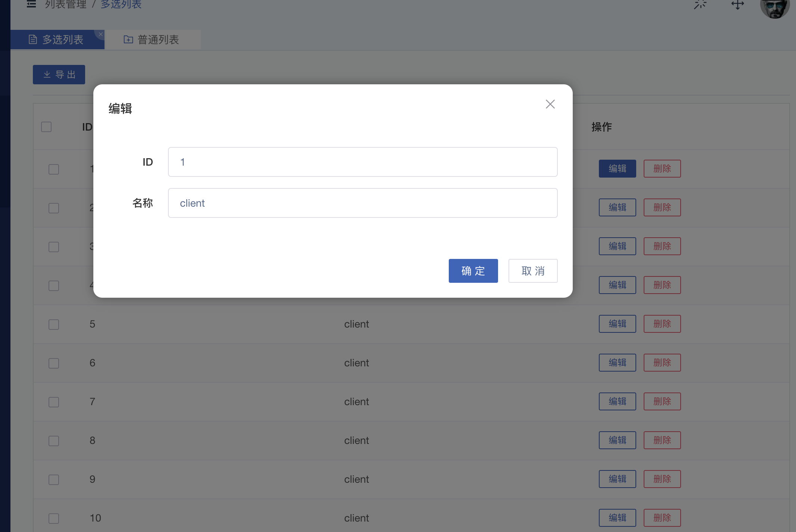Check the checkbox for row 5
796x532 pixels.
pos(54,324)
